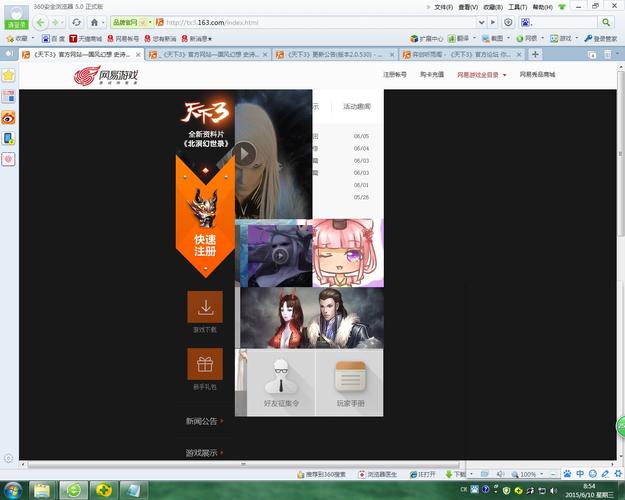Click the 网易周边商城 link

537,75
